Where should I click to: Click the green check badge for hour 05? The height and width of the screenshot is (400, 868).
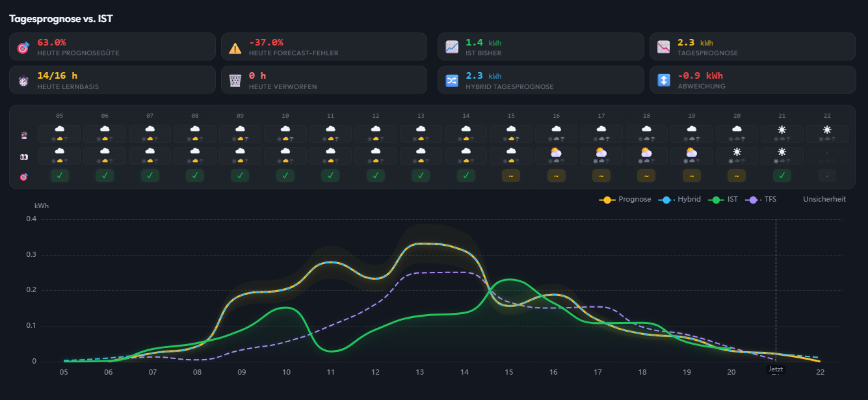pos(60,176)
